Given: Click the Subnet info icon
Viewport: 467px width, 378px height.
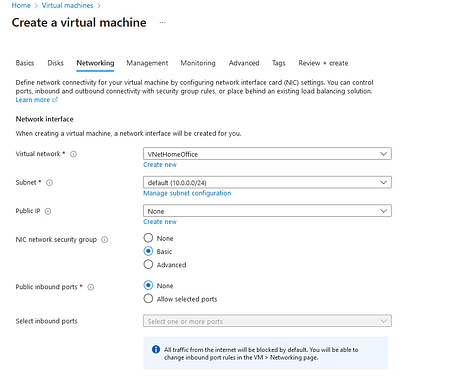Looking at the screenshot, I should click(49, 183).
